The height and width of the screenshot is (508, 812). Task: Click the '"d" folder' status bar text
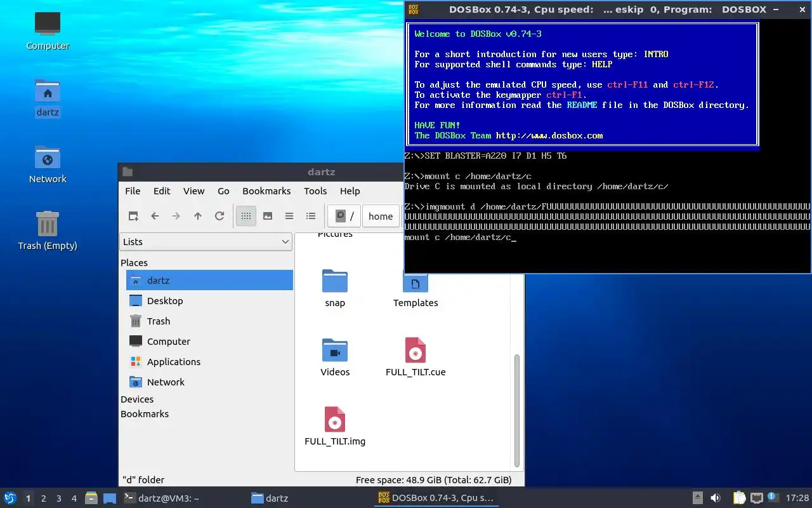[x=143, y=480]
